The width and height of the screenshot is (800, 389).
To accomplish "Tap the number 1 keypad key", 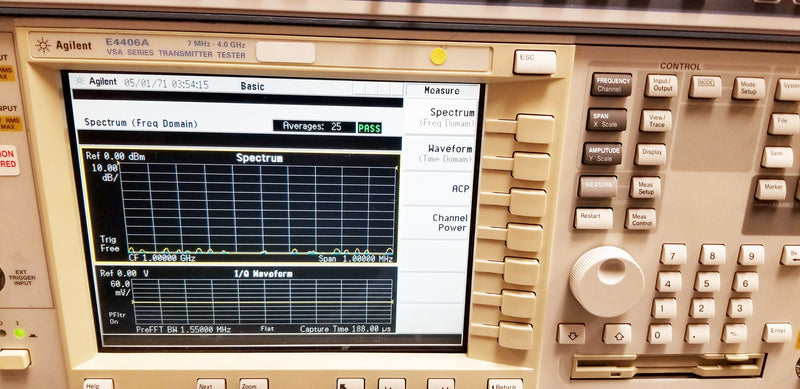I will pos(664,308).
